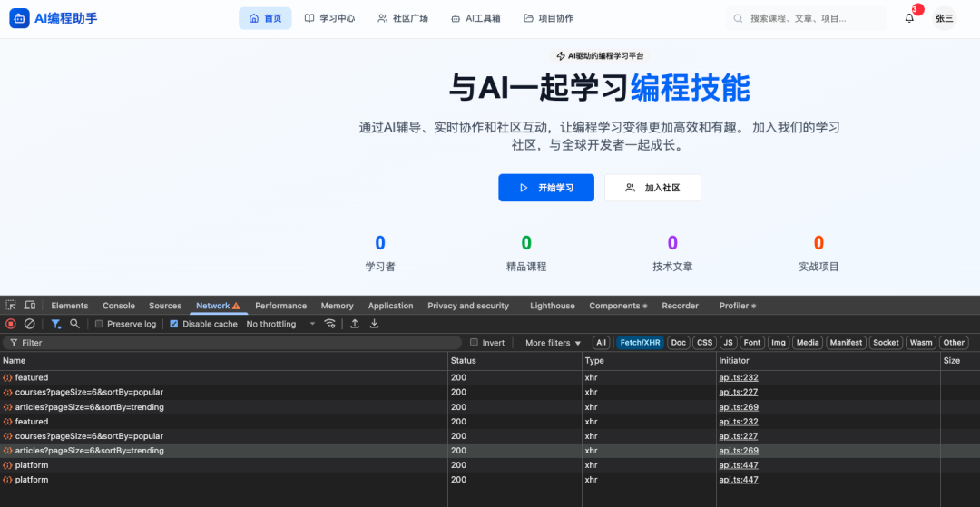Open network conditions Wi-Fi settings icon

pos(330,324)
